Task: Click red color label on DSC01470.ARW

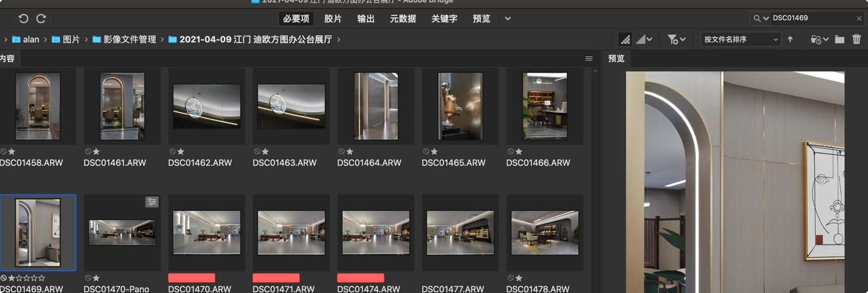Action: [x=192, y=278]
